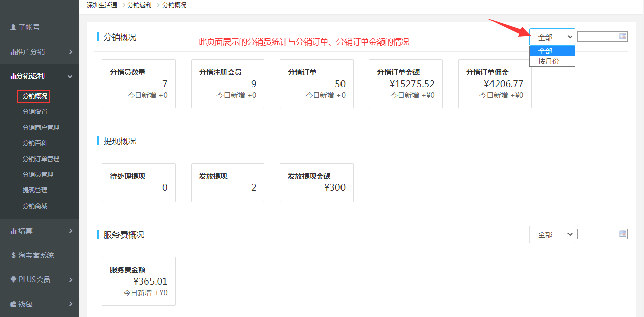644x317 pixels.
Task: Open 分销设置 in the sidebar
Action: [35, 112]
